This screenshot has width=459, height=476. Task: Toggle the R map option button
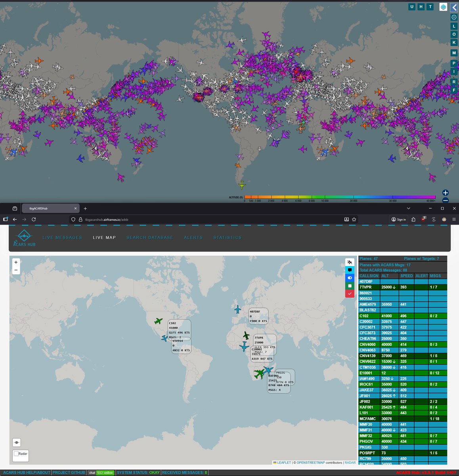point(454,82)
